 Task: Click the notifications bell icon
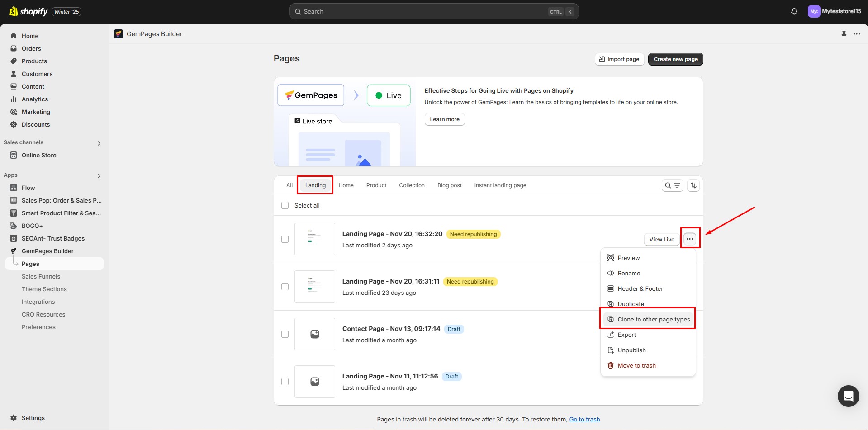click(x=794, y=12)
